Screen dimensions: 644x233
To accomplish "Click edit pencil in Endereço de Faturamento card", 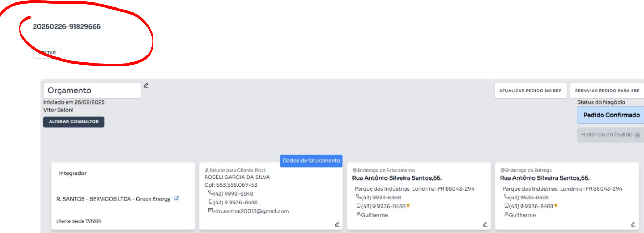I will pyautogui.click(x=485, y=224).
